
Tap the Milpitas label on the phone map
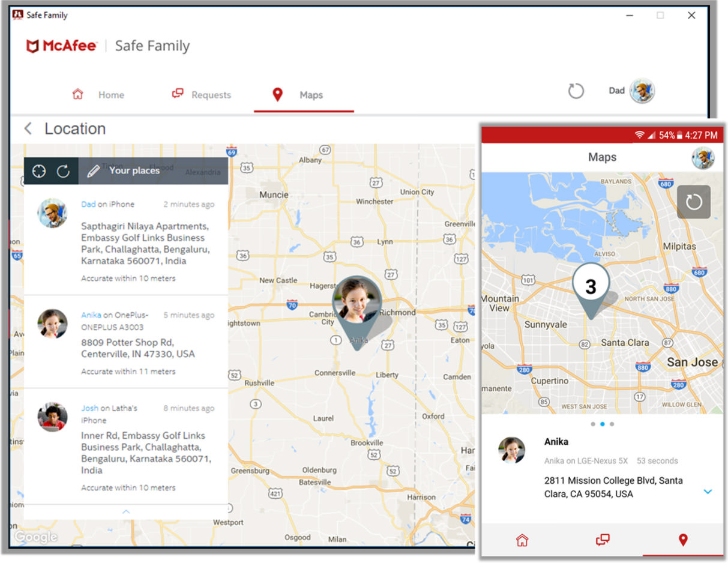[x=679, y=246]
